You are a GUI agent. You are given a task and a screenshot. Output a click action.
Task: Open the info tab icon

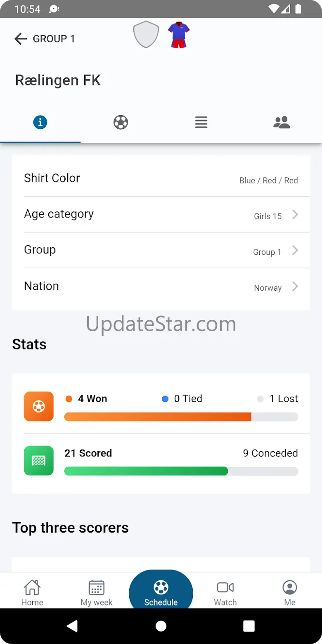[40, 122]
